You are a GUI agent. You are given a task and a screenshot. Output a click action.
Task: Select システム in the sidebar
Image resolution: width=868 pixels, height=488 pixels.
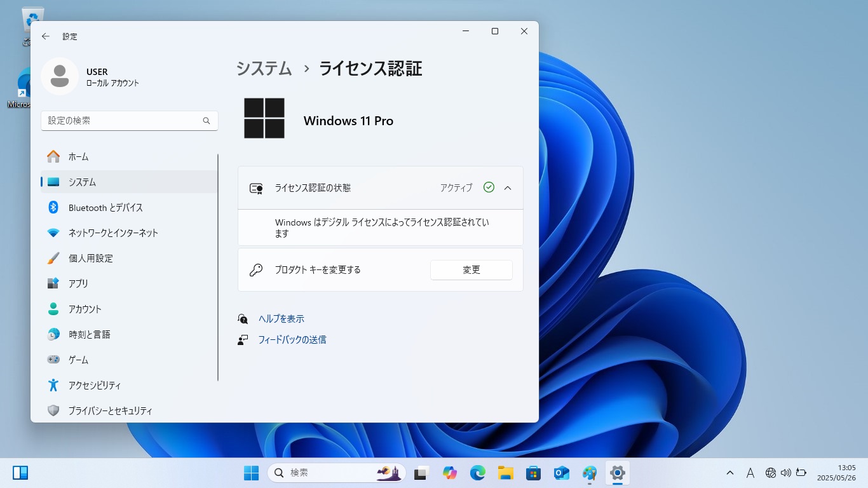[130, 182]
